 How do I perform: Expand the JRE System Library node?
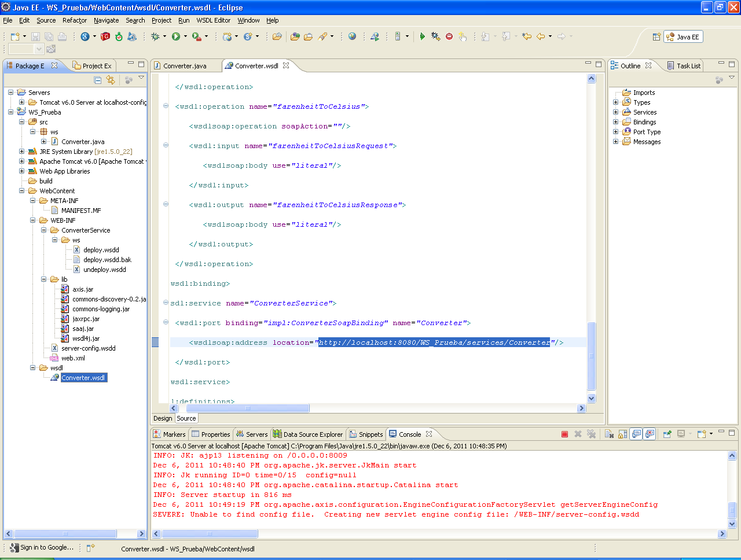click(x=21, y=152)
